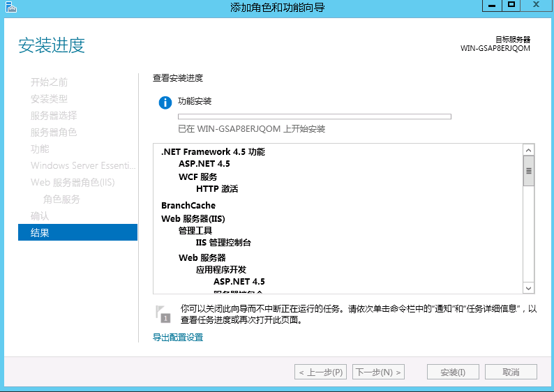
Task: Click the blue info icon beside 功能安装
Action: (165, 103)
